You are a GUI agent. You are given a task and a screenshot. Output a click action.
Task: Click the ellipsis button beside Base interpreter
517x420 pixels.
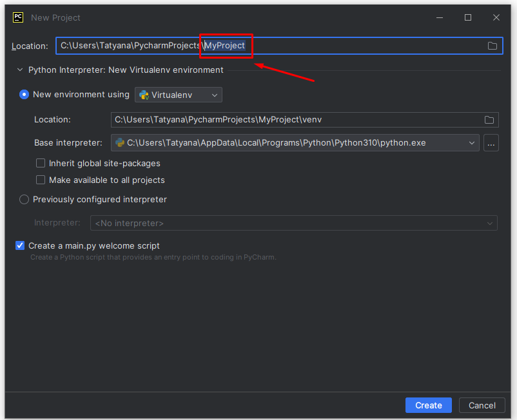491,143
